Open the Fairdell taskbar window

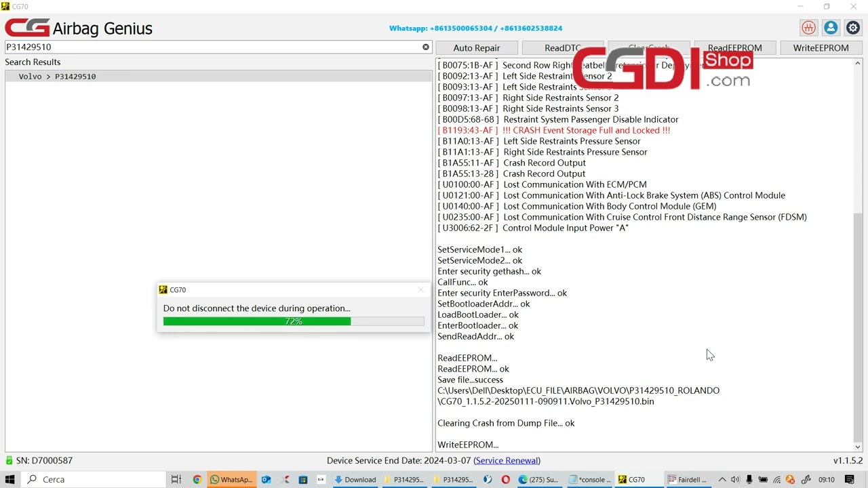click(688, 479)
